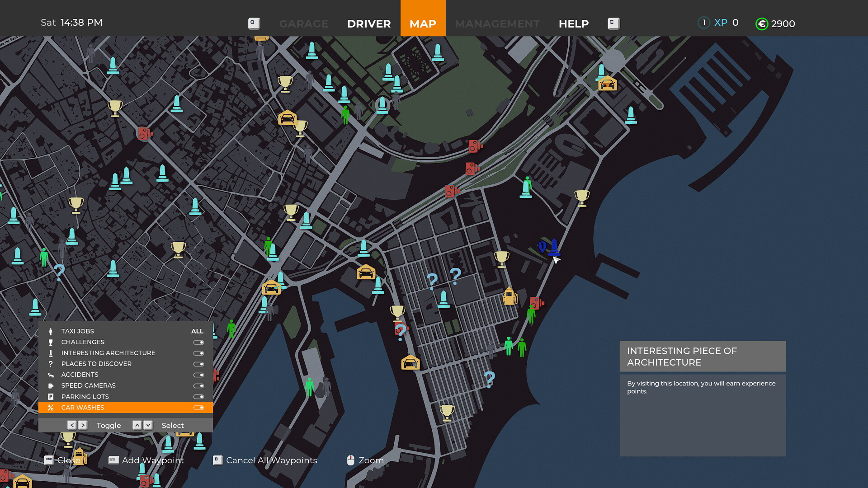Select next filter using arrow toggle
This screenshot has height=488, width=868.
84,425
